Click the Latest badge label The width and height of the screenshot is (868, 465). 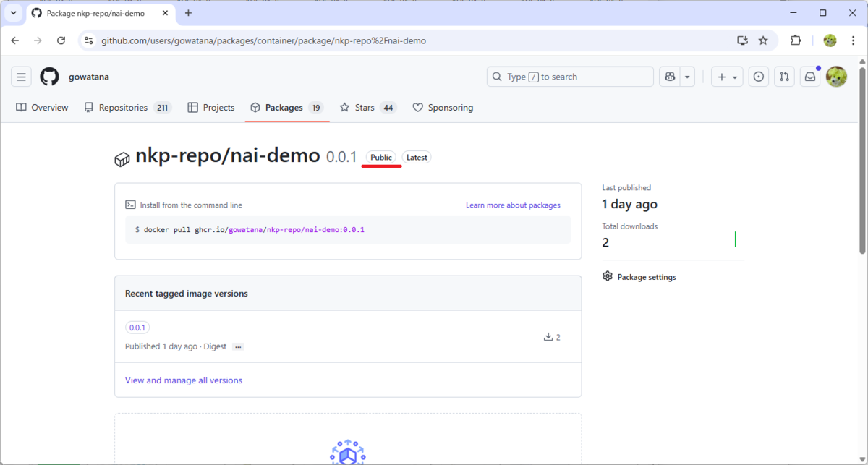pos(417,157)
